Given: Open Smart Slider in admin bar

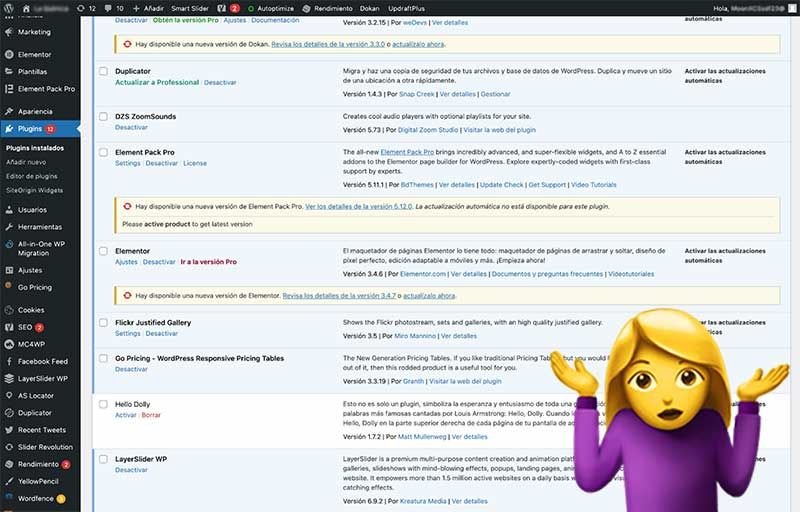Looking at the screenshot, I should point(190,8).
